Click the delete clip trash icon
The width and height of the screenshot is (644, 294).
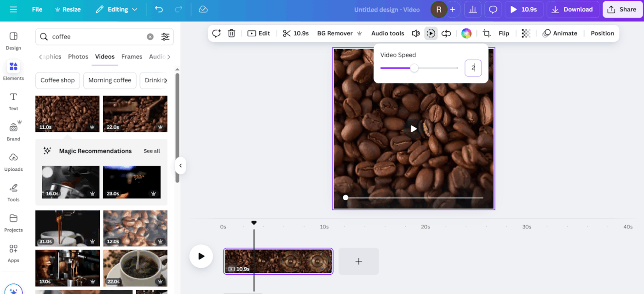(231, 33)
